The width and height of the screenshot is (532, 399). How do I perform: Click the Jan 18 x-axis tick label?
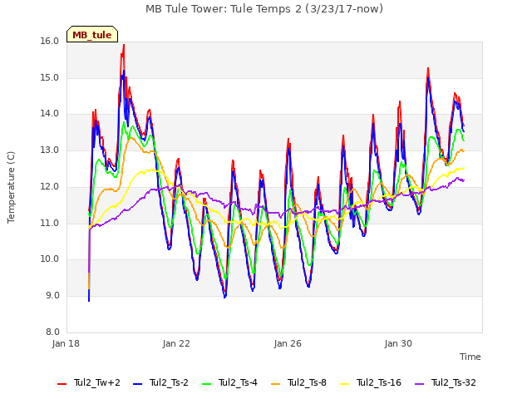[x=66, y=343]
